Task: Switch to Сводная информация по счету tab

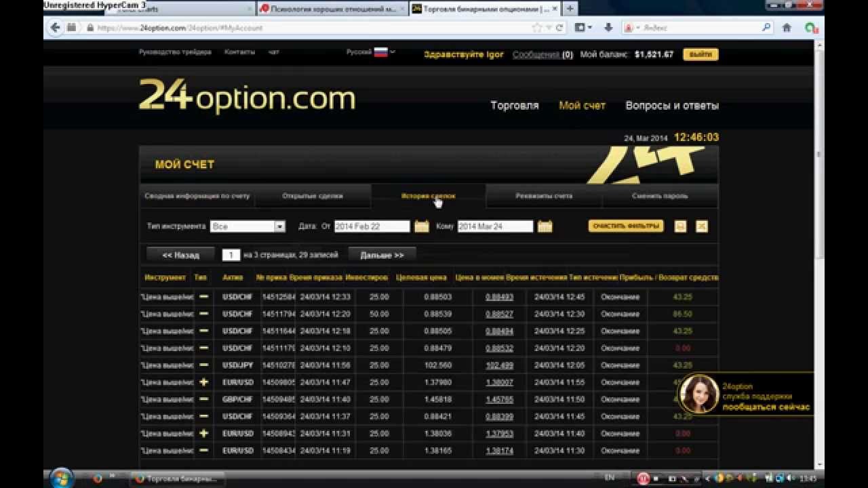Action: point(197,196)
